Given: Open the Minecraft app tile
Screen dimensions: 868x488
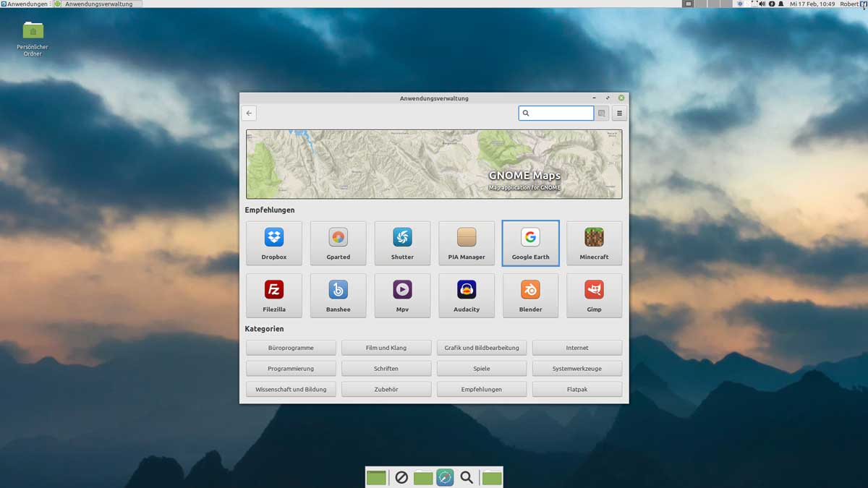Looking at the screenshot, I should (x=594, y=244).
